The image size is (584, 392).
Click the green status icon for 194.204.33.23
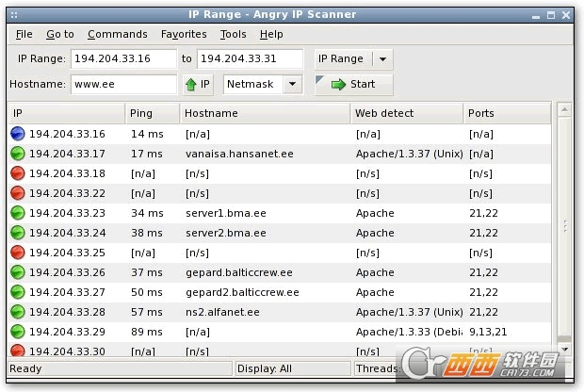pos(18,212)
